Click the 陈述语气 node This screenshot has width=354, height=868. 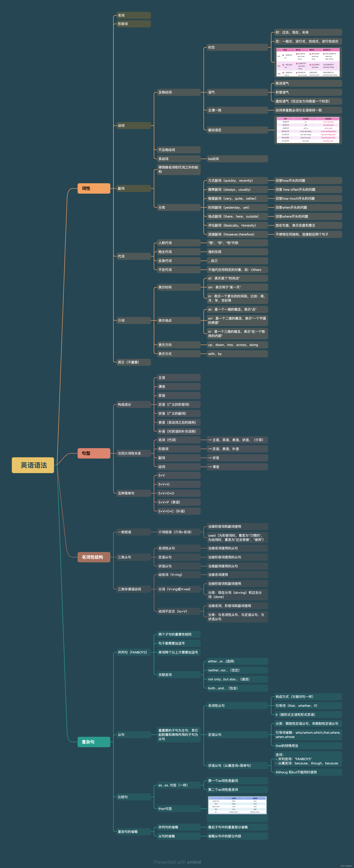pyautogui.click(x=308, y=83)
